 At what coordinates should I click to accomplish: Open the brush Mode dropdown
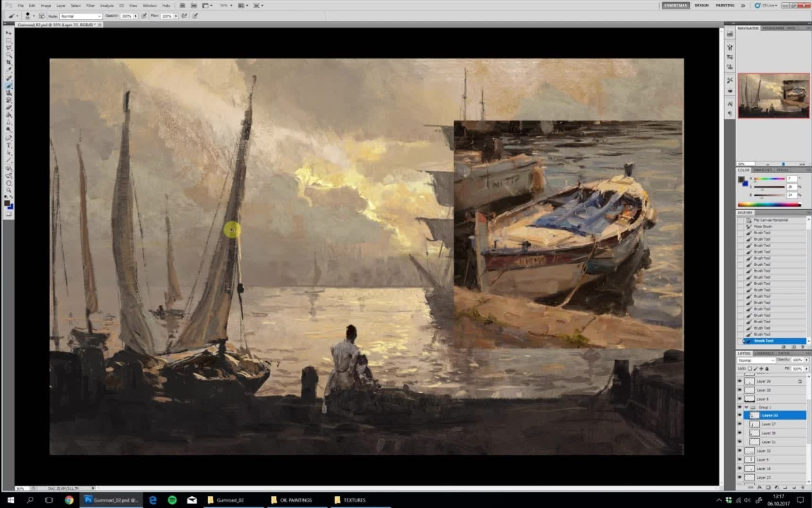(81, 16)
